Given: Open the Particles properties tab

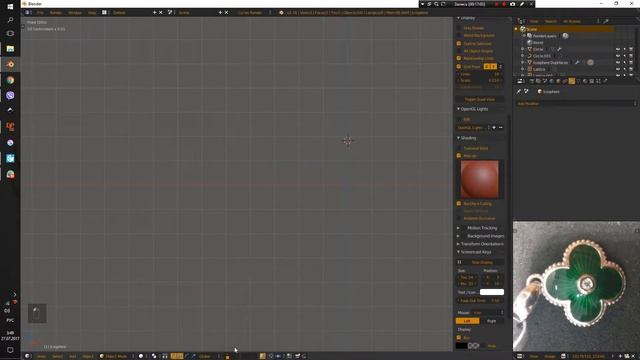Looking at the screenshot, I should point(598,81).
